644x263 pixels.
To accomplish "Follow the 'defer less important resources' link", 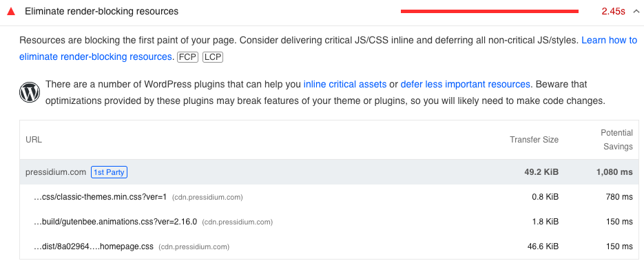I will point(466,84).
